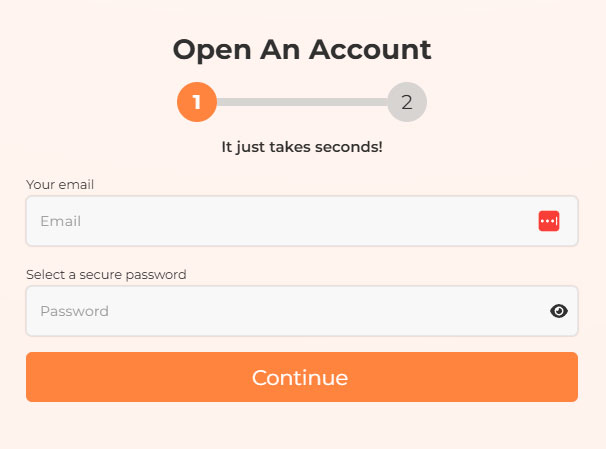
Task: Click the gray "Password" placeholder text
Action: point(74,311)
